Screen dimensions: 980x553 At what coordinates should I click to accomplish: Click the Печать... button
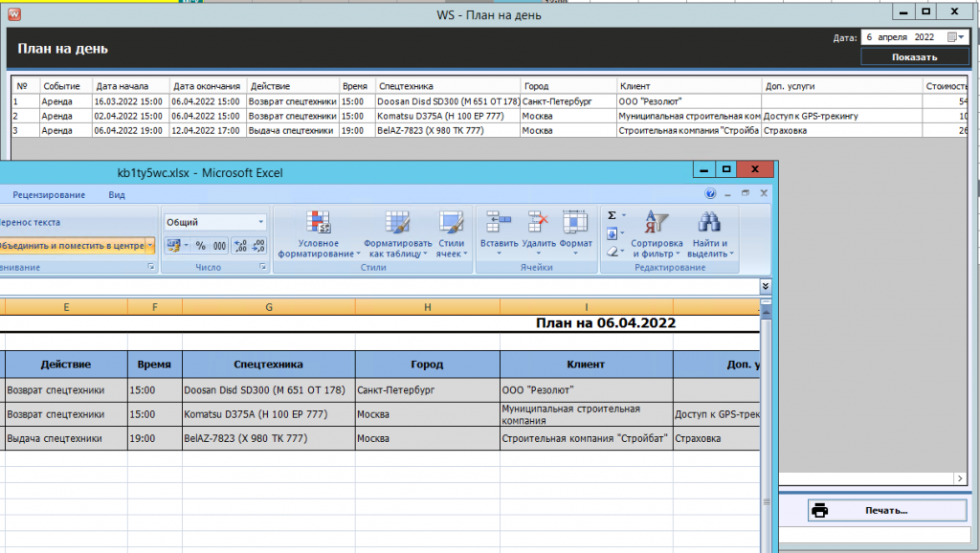coord(887,511)
